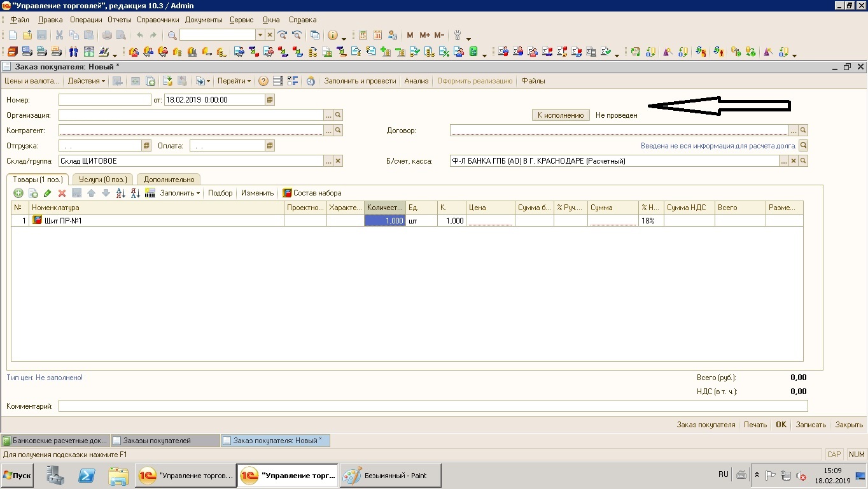
Task: Open the calendar icon in the toolbar
Action: pos(378,35)
